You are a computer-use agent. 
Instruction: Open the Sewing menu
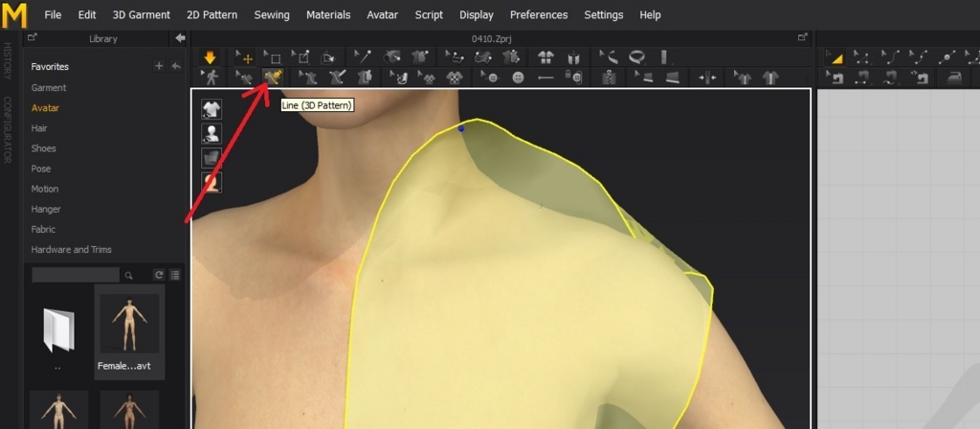[x=272, y=14]
